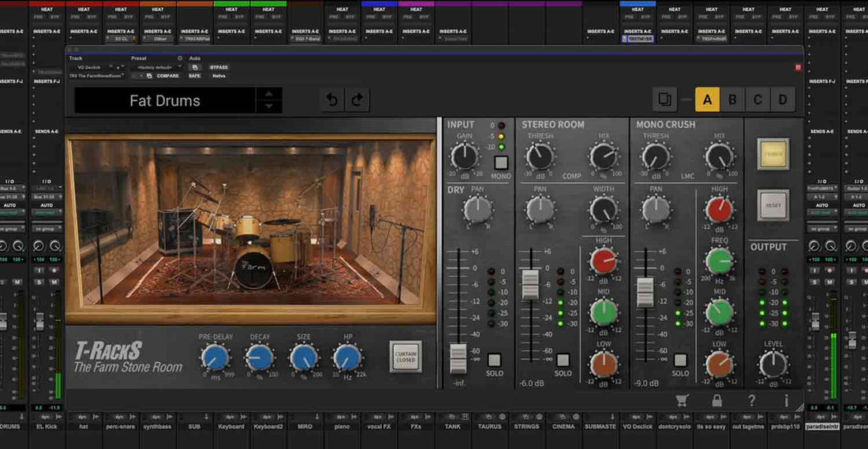Select preset slot D
Screen dimensions: 868x449
[x=783, y=99]
